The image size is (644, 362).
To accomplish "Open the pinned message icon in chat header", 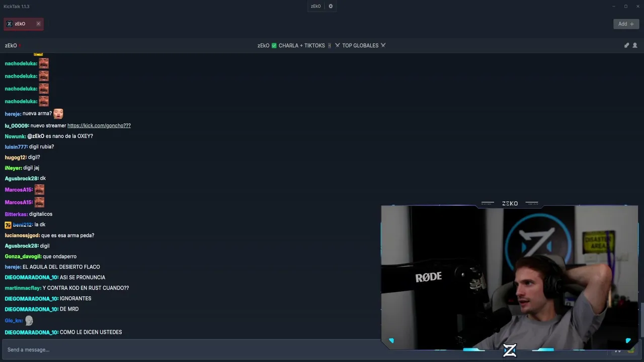I will tap(626, 45).
